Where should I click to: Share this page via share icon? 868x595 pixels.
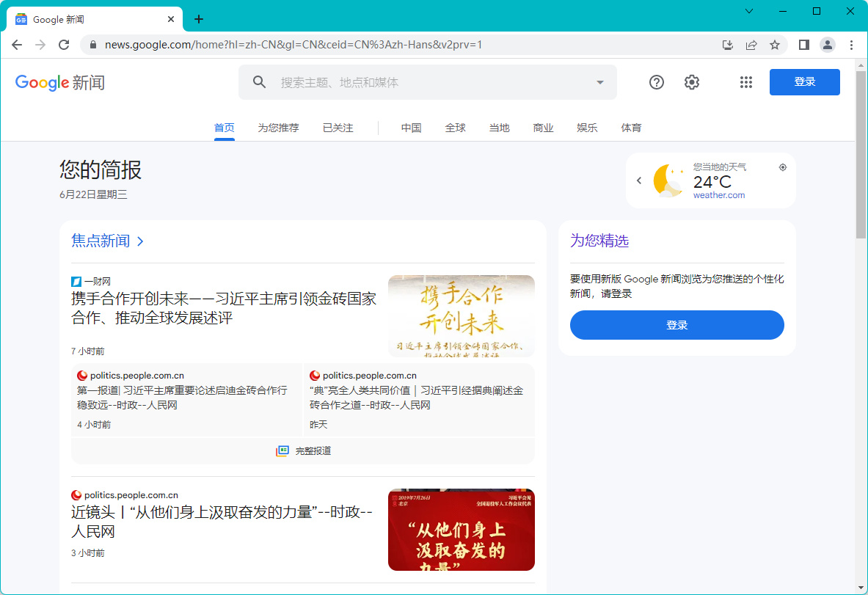coord(751,45)
